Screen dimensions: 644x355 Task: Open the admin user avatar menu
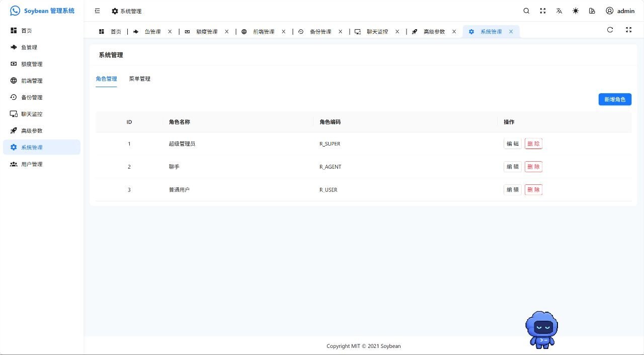620,11
